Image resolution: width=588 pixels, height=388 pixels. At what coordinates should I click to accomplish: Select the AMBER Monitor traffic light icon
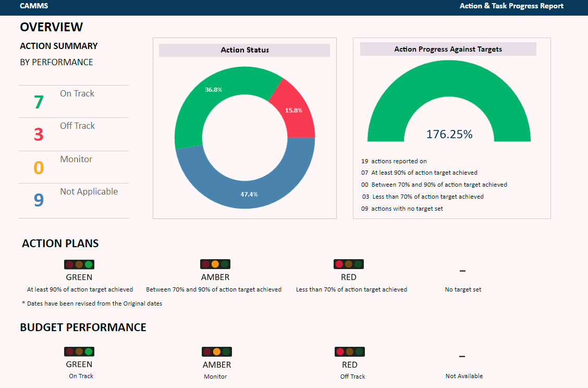216,351
